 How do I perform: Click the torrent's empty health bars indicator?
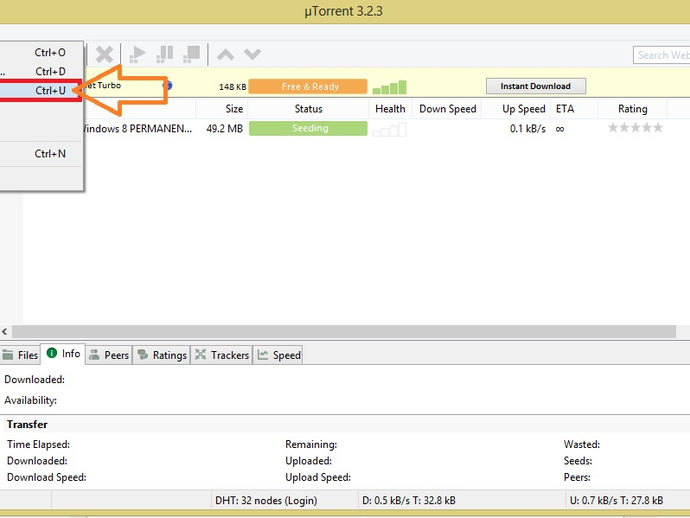pos(389,130)
